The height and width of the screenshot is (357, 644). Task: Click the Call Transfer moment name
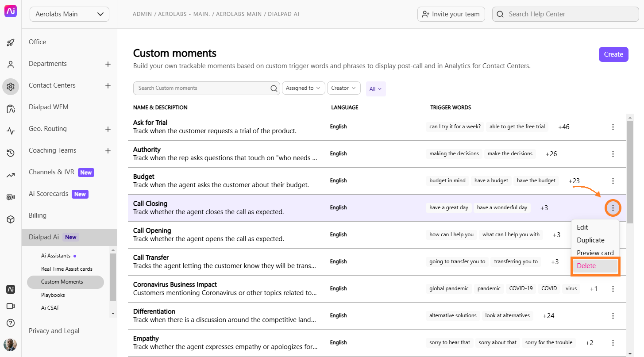(x=151, y=257)
